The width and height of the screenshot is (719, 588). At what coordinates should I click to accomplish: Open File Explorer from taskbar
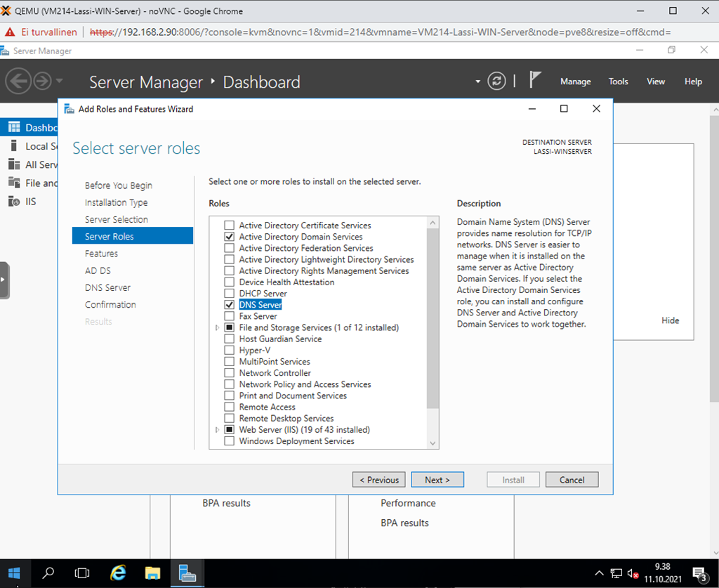[152, 573]
